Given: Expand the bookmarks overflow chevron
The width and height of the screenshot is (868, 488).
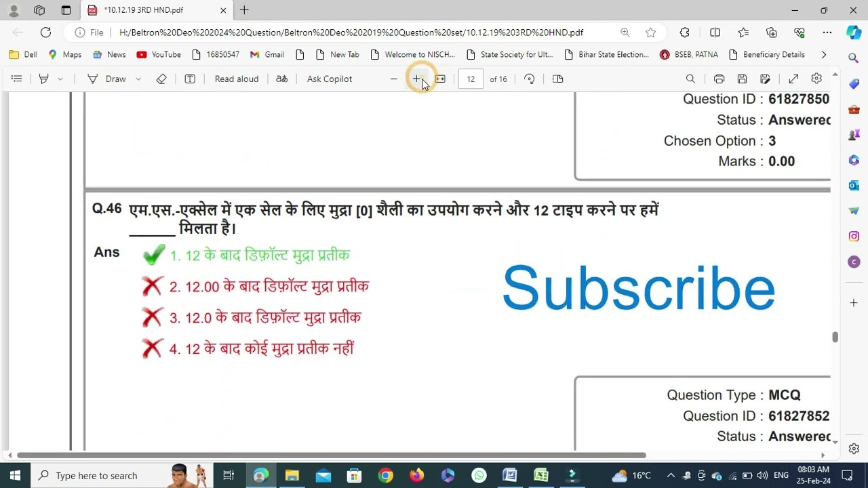Looking at the screenshot, I should click(824, 54).
